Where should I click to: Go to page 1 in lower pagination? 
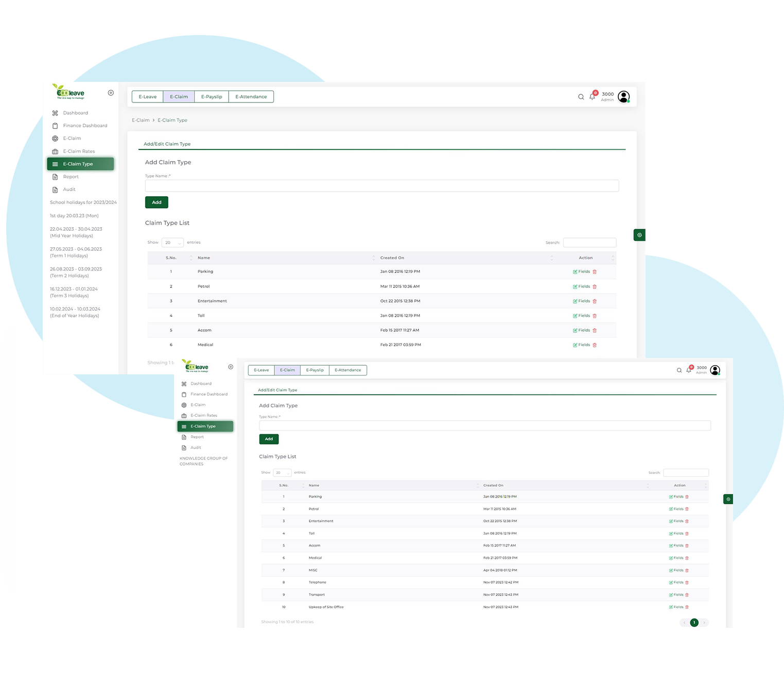(694, 623)
